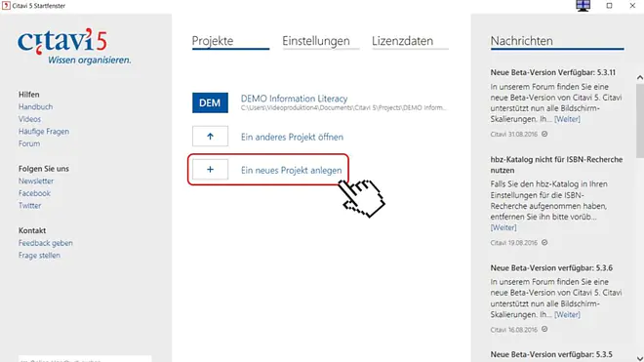Switch to the Einstellungen tab
Viewport: 644px width, 362px height.
pyautogui.click(x=320, y=42)
